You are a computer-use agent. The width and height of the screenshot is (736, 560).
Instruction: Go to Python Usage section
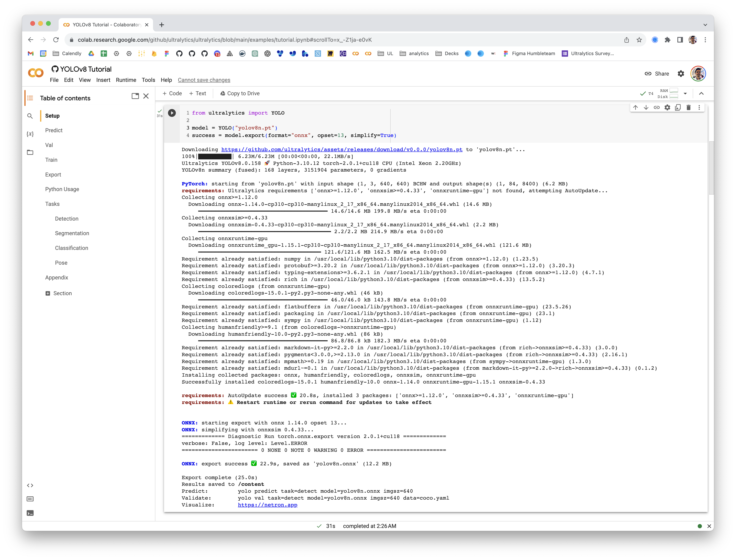[62, 189]
